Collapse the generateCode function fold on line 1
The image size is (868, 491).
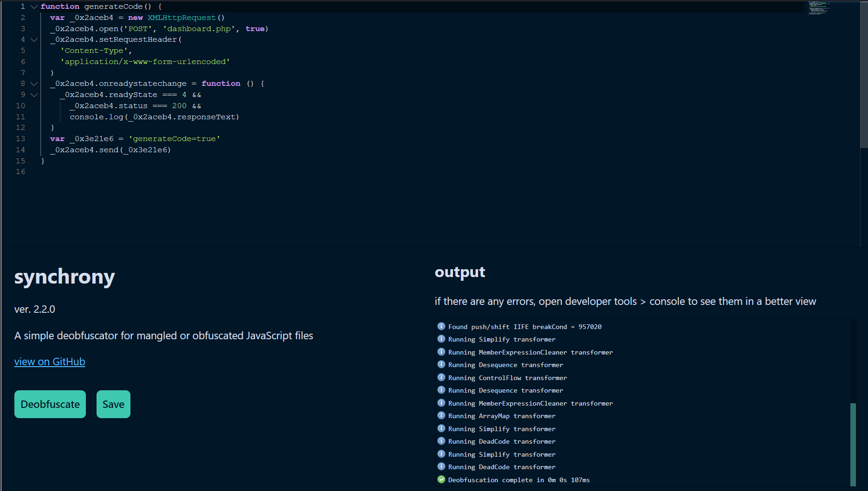[34, 6]
